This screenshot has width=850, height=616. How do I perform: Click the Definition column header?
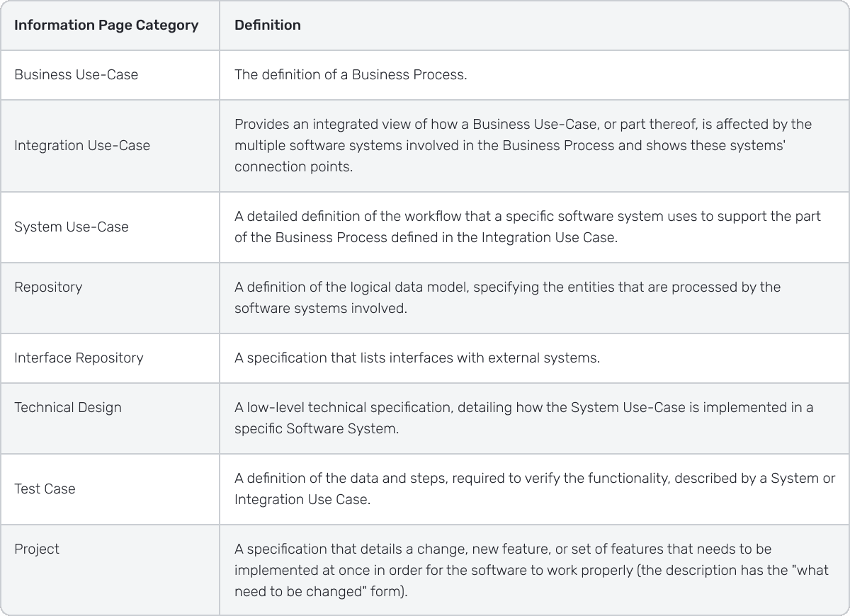tap(268, 25)
